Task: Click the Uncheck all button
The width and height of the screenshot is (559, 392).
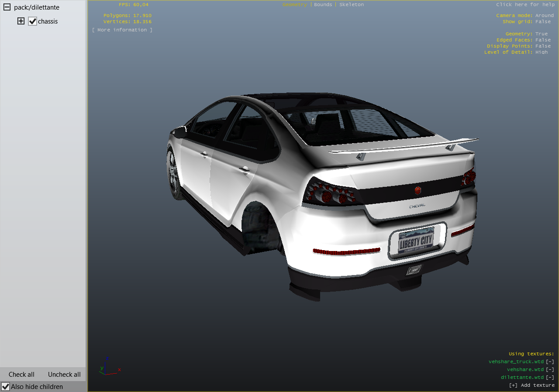Action: pyautogui.click(x=64, y=374)
